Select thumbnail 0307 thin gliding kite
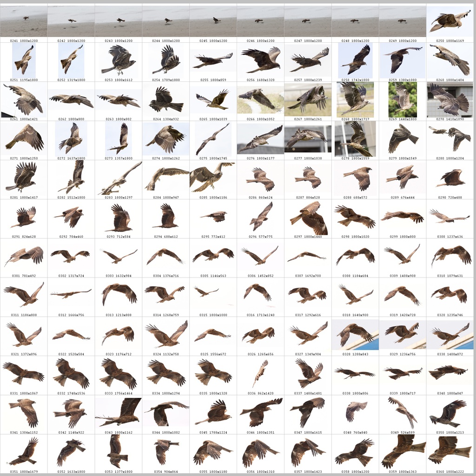Screen dimensions: 476x476 point(308,257)
